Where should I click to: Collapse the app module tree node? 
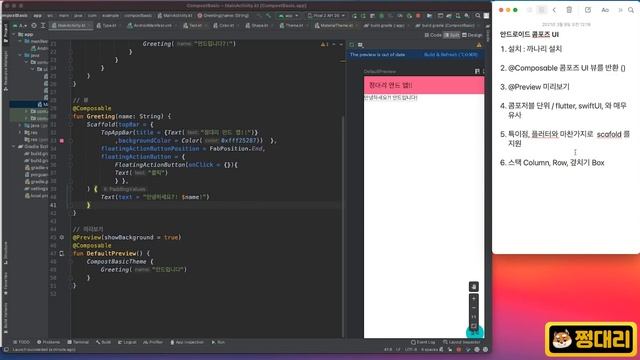pyautogui.click(x=14, y=34)
